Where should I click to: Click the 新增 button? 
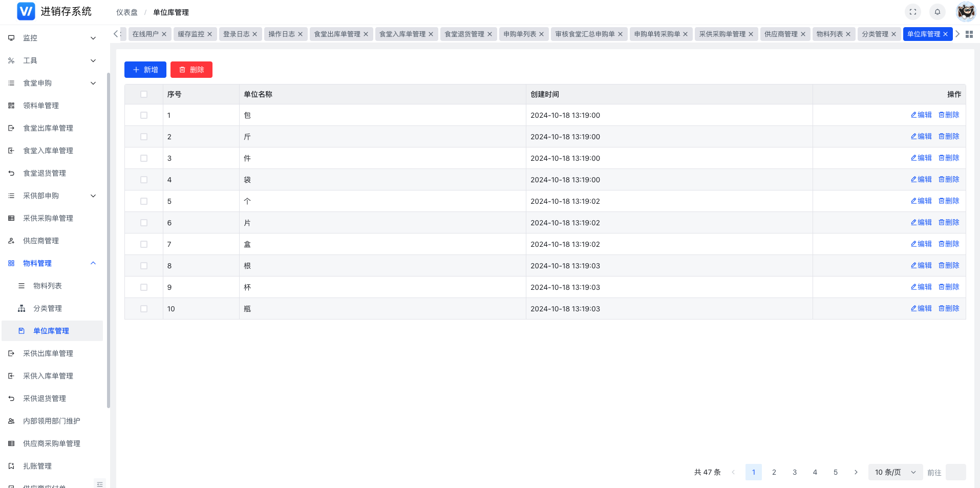(145, 70)
